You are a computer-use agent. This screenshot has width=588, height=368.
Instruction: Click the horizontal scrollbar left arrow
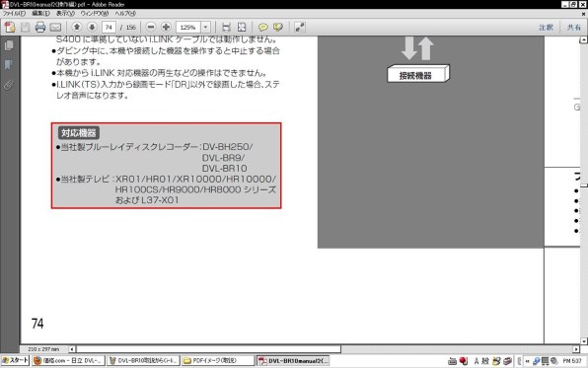[72, 349]
